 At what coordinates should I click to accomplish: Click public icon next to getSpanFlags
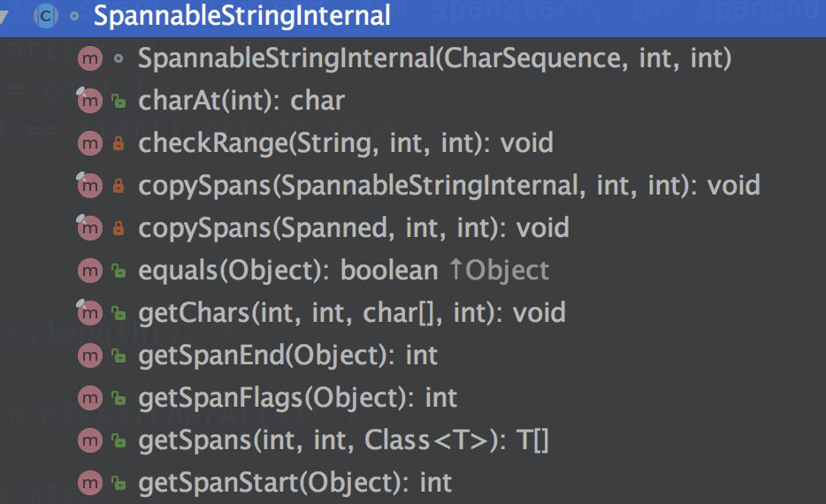[x=119, y=398]
